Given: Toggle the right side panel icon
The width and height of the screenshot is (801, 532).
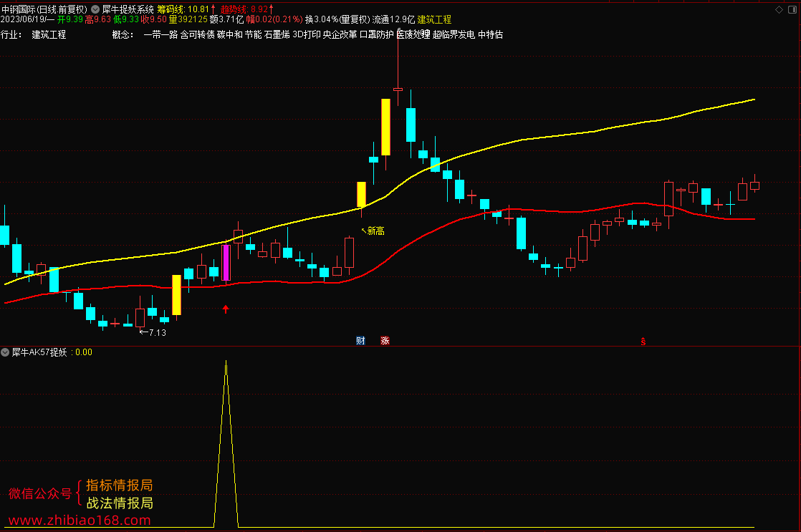Looking at the screenshot, I should [793, 10].
